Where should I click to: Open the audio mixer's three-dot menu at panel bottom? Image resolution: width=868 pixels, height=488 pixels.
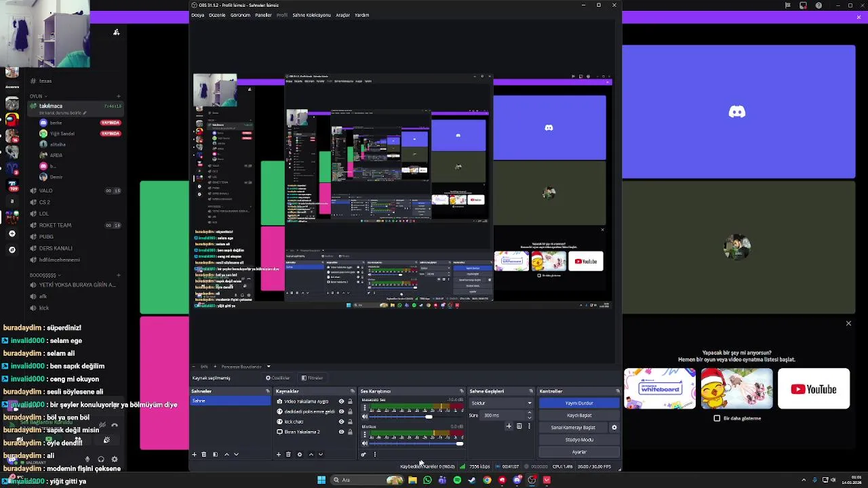coord(375,454)
